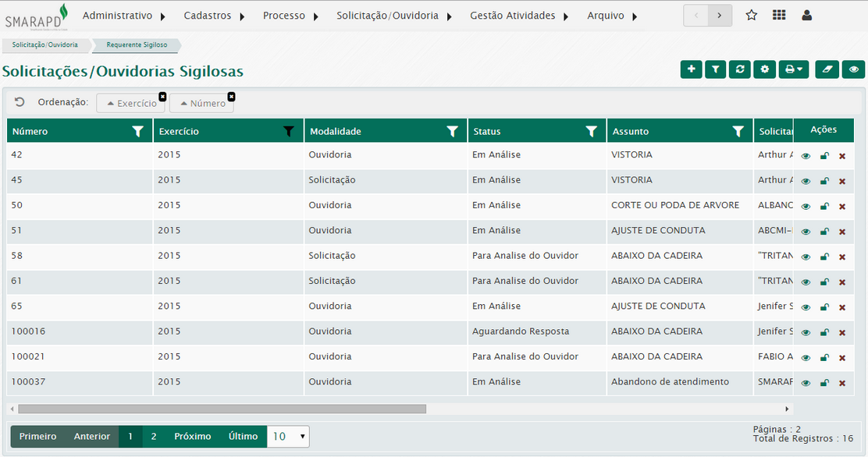Open the Status column filter
The height and width of the screenshot is (457, 868).
tap(591, 132)
